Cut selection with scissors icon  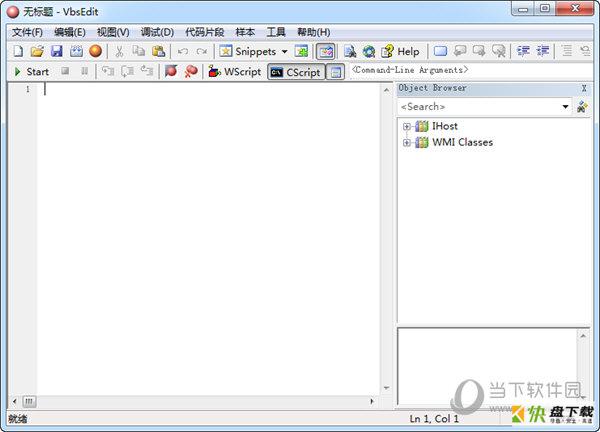119,51
